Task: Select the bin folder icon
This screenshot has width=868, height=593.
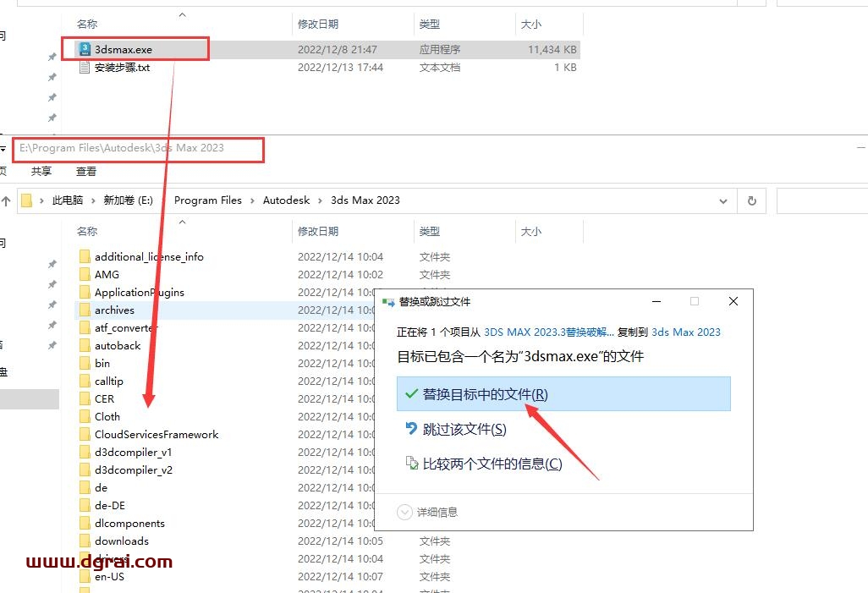Action: point(85,363)
